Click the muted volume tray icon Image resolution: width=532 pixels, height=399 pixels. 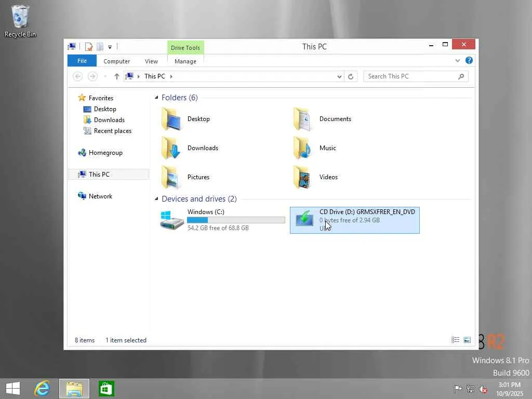point(483,389)
